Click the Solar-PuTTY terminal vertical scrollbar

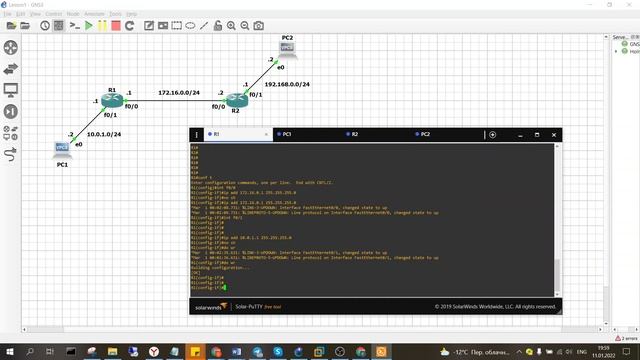pos(557,276)
